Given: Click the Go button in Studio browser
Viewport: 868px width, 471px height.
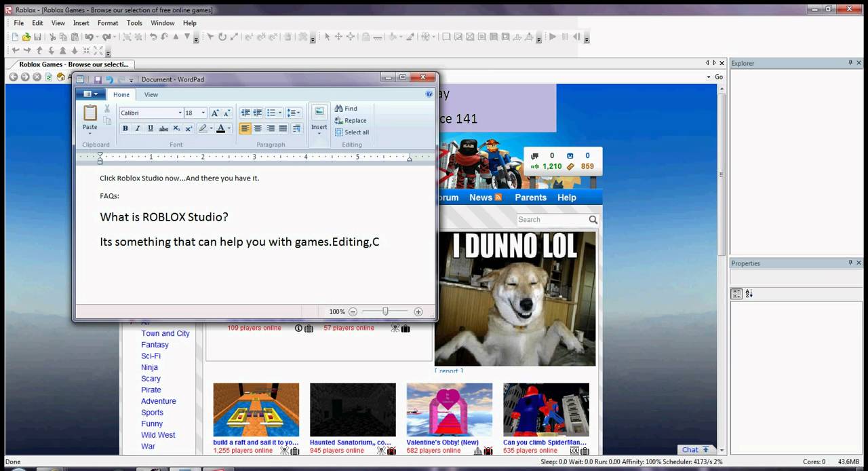Looking at the screenshot, I should pyautogui.click(x=719, y=77).
